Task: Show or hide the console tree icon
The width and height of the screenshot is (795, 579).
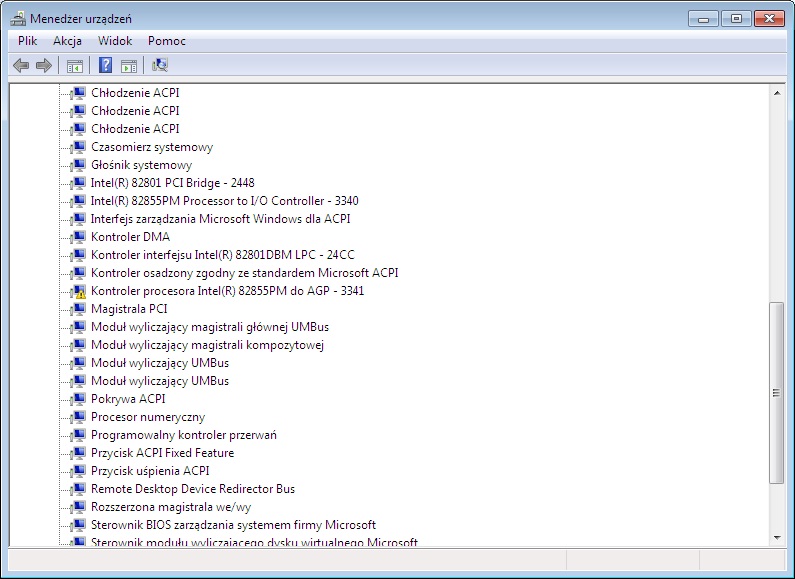Action: (x=75, y=65)
